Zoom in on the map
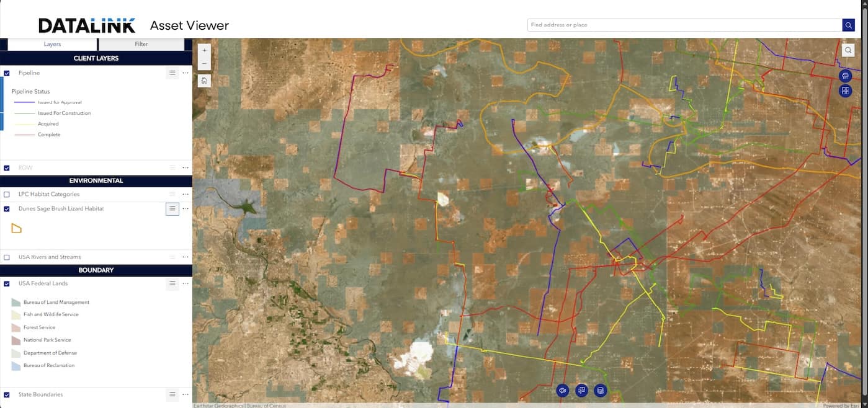Viewport: 868px width, 408px height. (204, 50)
